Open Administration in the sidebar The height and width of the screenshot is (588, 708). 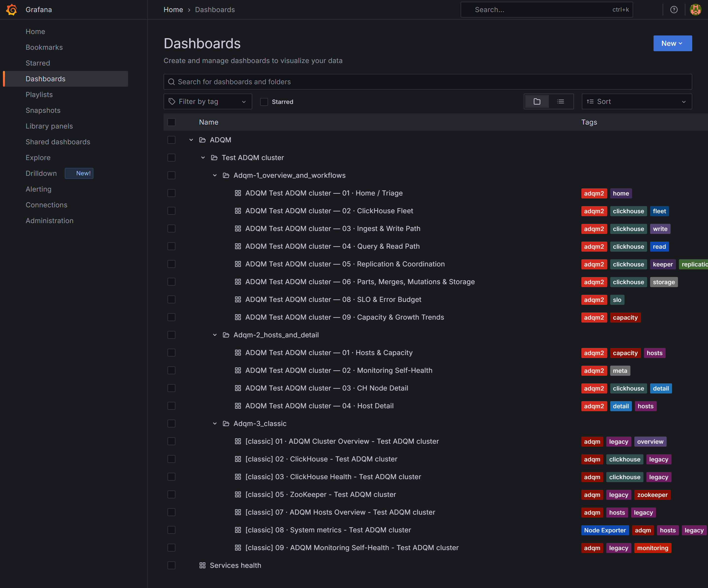(50, 221)
